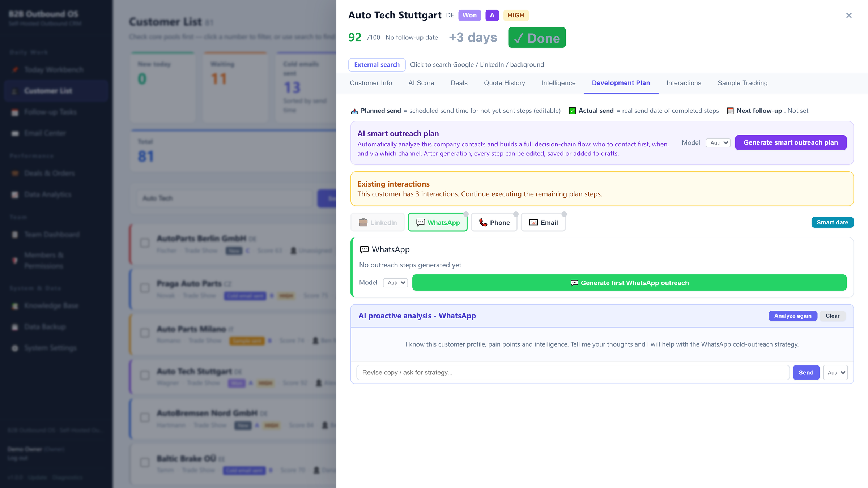Click the LinkedIn briefcase icon

coord(363,222)
